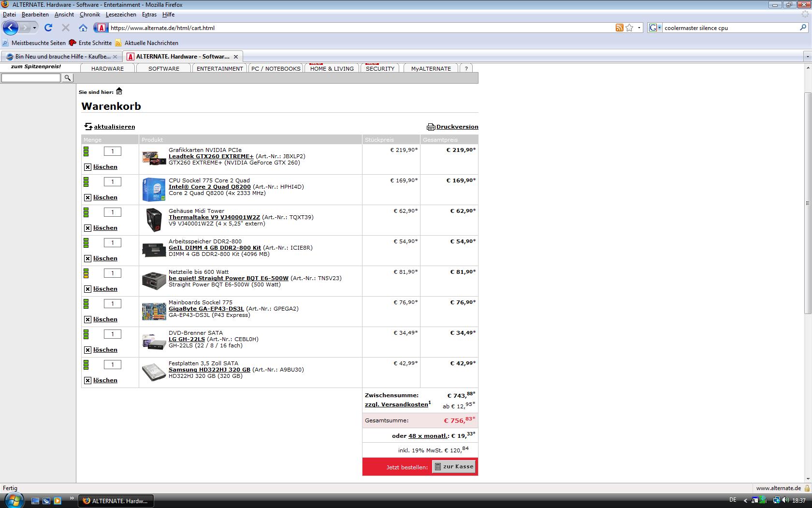The image size is (812, 508).
Task: Click the printer icon next to Druckversion
Action: click(x=431, y=127)
